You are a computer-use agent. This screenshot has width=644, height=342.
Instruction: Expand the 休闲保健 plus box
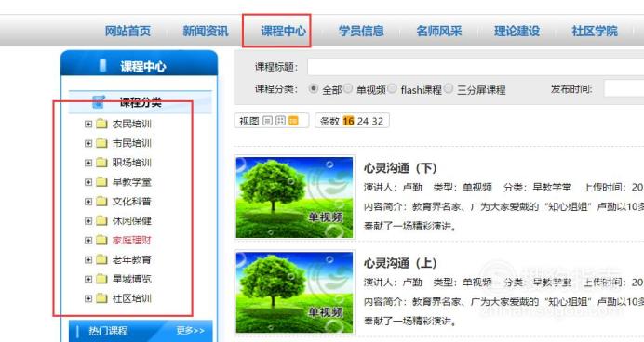click(x=88, y=221)
